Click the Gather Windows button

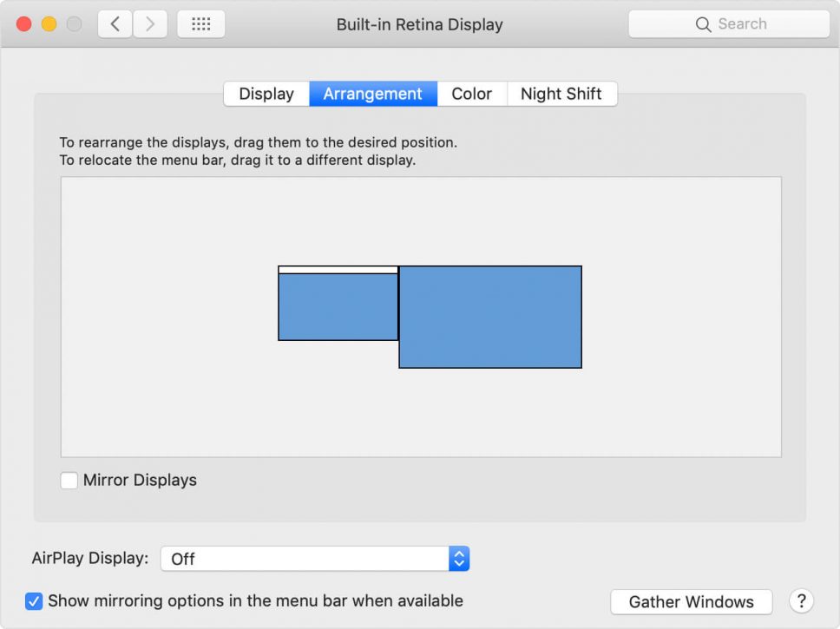pos(691,601)
